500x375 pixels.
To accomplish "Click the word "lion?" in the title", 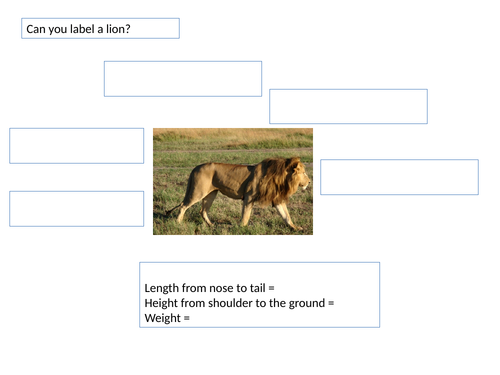I will click(x=118, y=29).
